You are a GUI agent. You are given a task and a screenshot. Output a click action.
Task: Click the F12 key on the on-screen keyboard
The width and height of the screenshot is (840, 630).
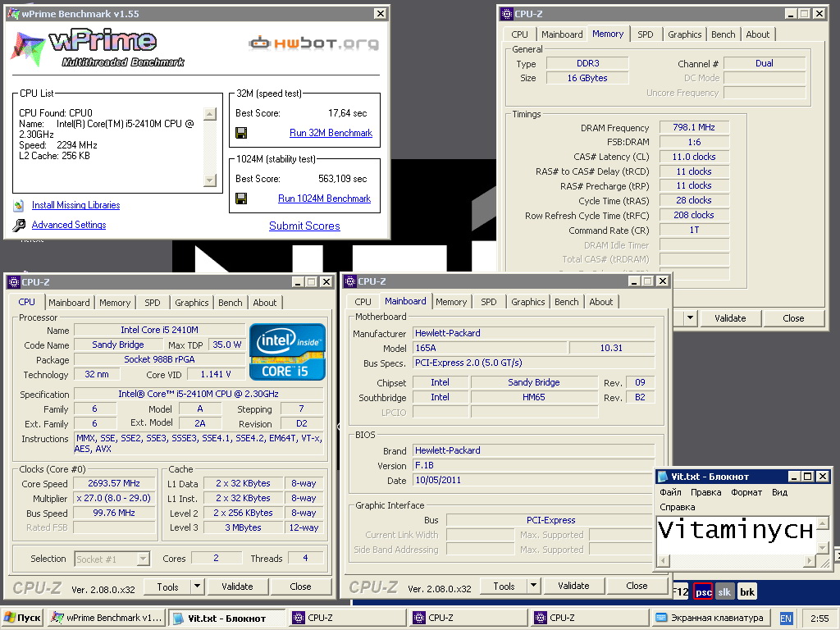tap(680, 591)
